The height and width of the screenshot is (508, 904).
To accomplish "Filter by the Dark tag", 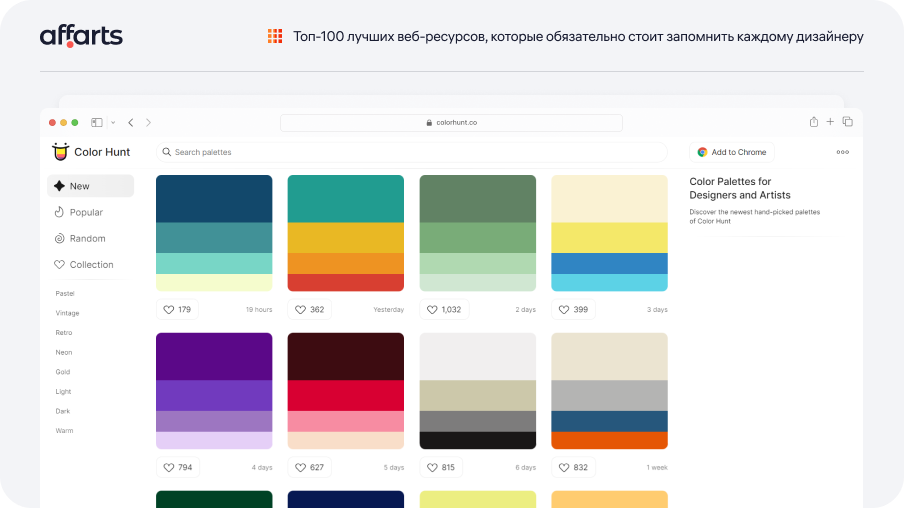I will click(63, 411).
